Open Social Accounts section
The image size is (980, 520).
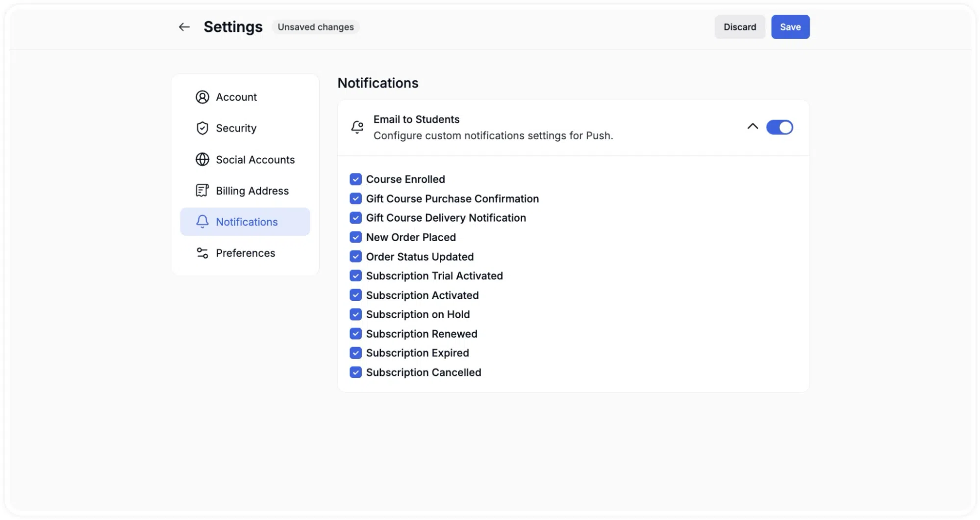pyautogui.click(x=245, y=159)
